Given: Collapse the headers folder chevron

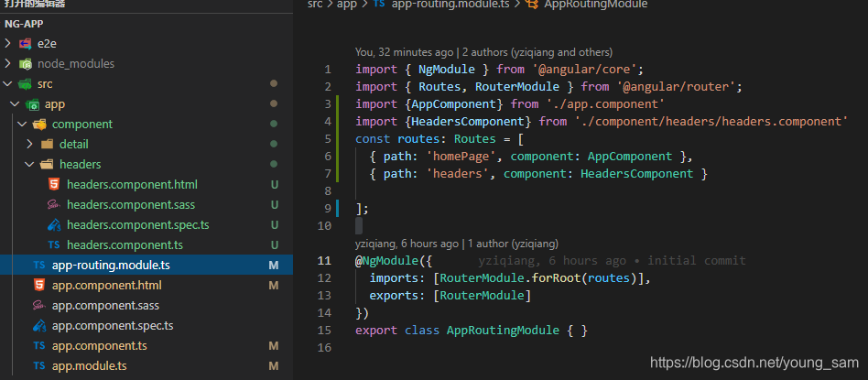Looking at the screenshot, I should pos(30,165).
